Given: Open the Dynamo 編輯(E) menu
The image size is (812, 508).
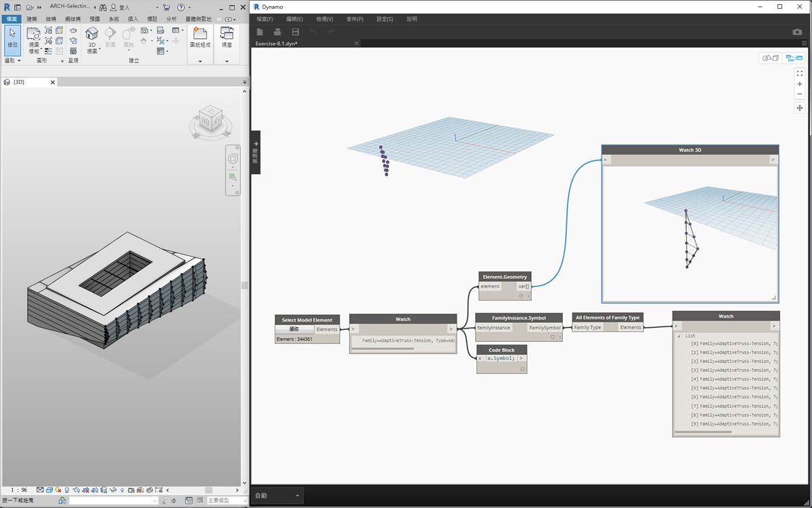Looking at the screenshot, I should (x=294, y=19).
